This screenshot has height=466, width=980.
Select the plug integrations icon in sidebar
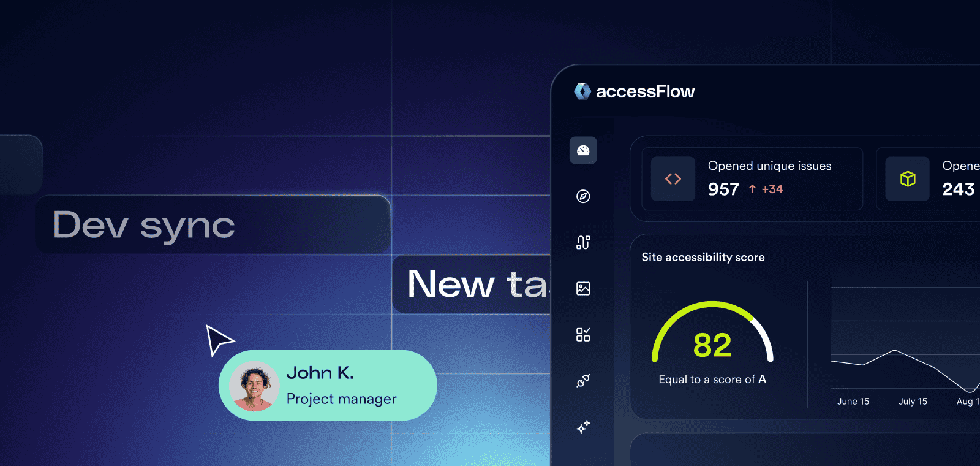point(583,381)
